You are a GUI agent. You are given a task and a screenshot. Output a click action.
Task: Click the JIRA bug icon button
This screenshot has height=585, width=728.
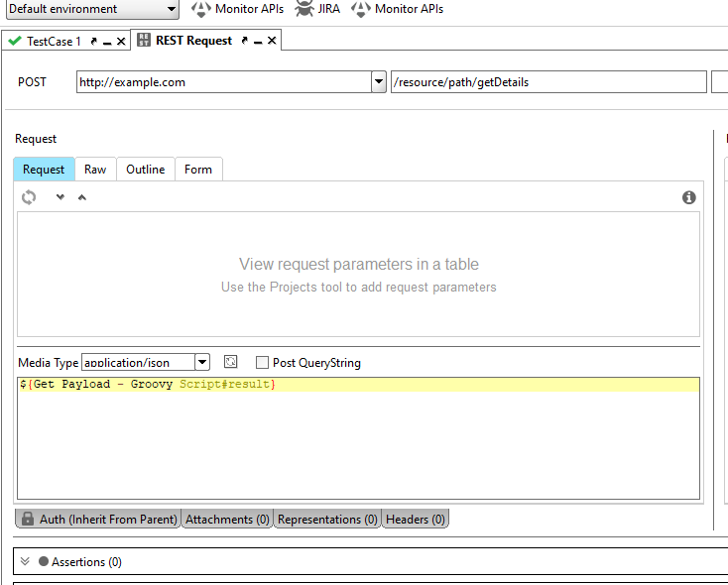tap(317, 9)
